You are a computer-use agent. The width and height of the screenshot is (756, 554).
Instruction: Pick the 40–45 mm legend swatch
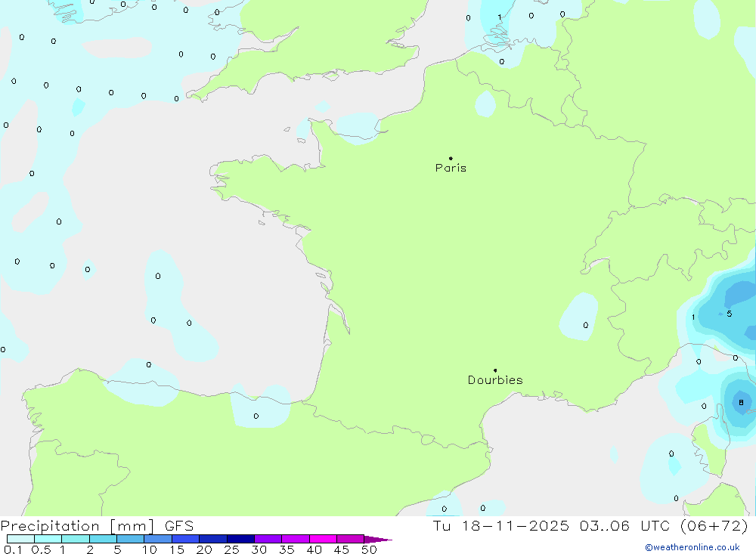[323, 539]
